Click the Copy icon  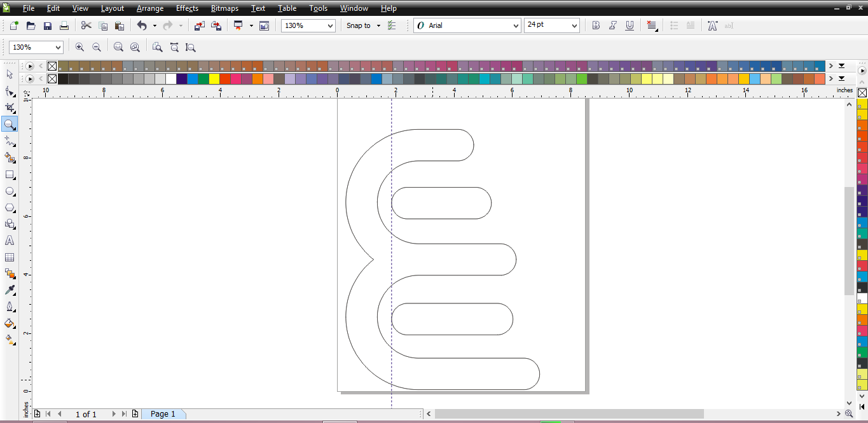103,25
